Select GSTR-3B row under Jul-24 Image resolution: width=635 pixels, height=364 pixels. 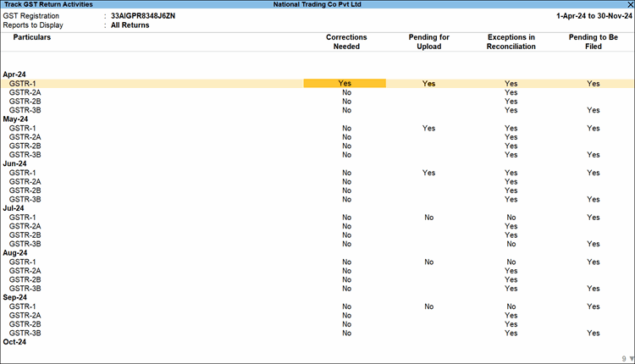(24, 244)
